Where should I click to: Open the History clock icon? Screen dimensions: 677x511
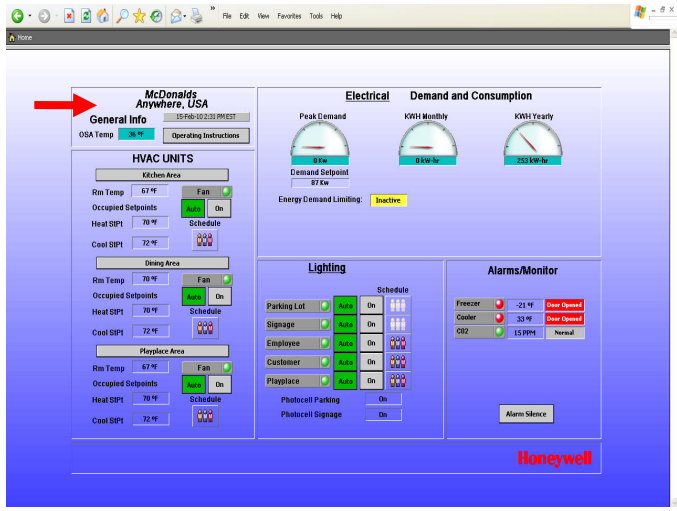pyautogui.click(x=156, y=16)
